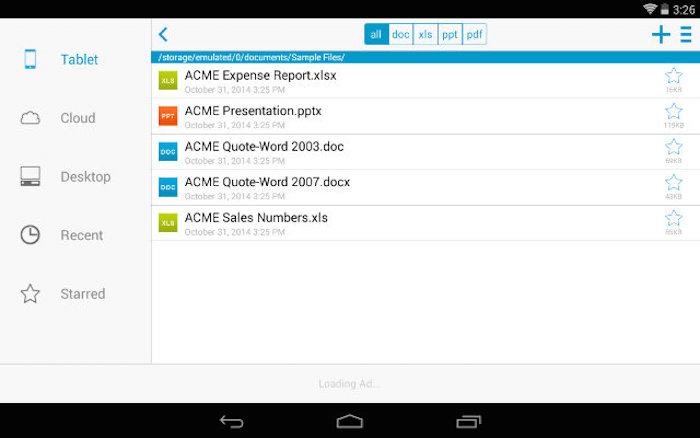
Task: Switch to Cloud label in sidebar
Action: coord(78,118)
